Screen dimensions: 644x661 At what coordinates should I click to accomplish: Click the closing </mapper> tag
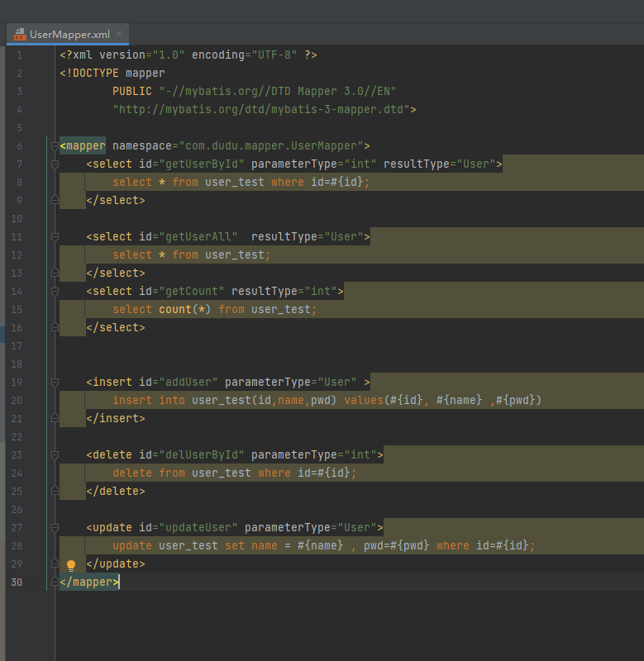89,583
